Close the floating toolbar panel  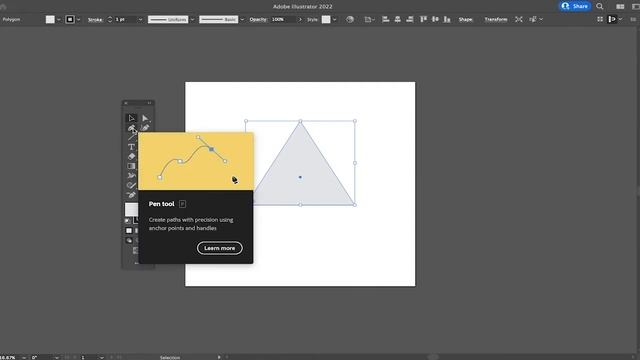point(126,103)
